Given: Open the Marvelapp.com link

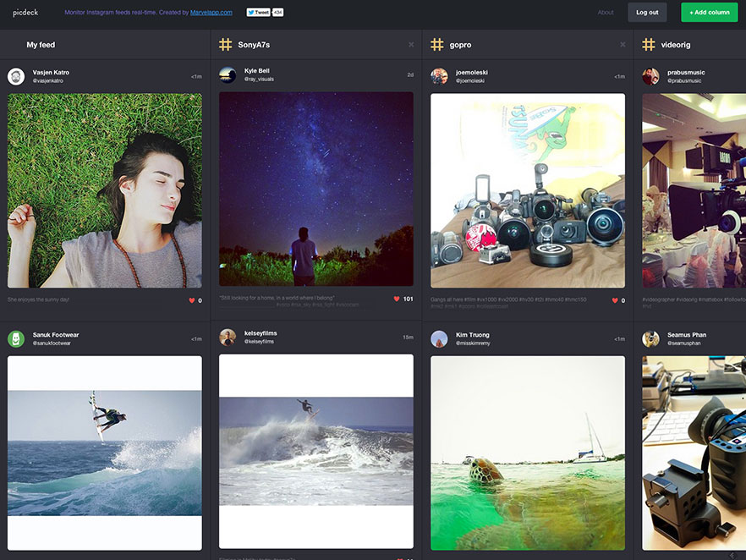Looking at the screenshot, I should click(211, 13).
